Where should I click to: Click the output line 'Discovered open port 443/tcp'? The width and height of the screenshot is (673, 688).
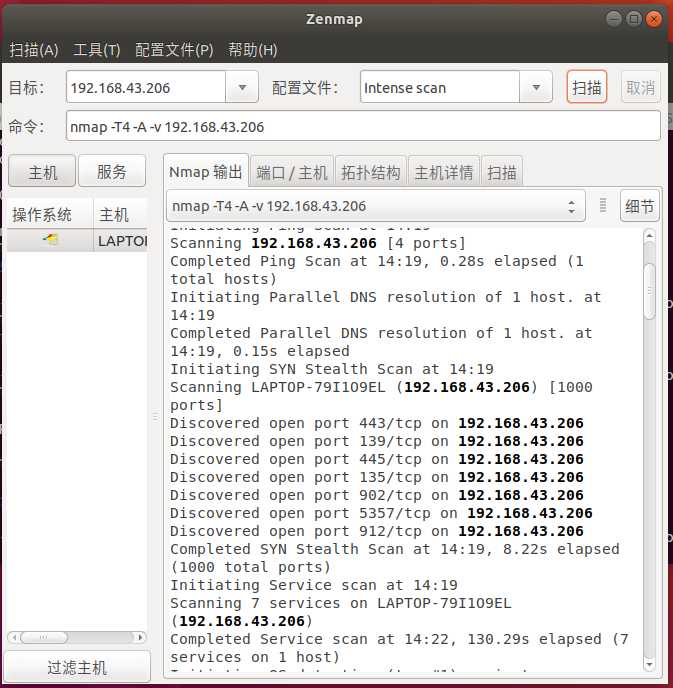377,423
